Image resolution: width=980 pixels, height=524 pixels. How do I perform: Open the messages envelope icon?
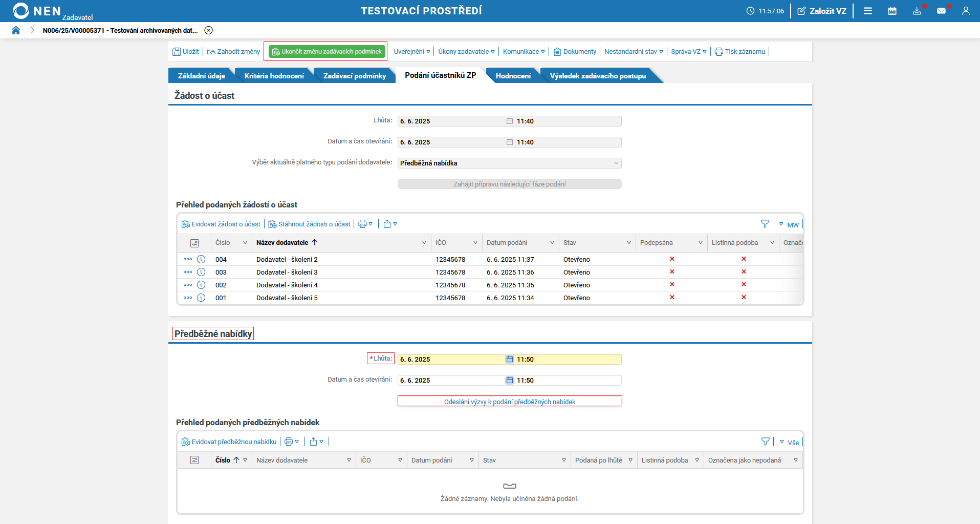pos(941,11)
